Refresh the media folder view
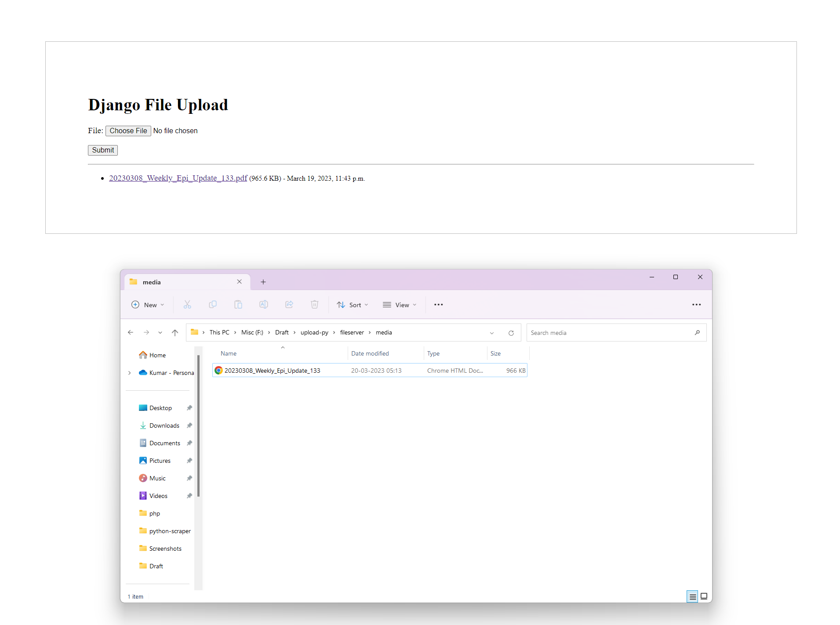The image size is (840, 625). (511, 333)
